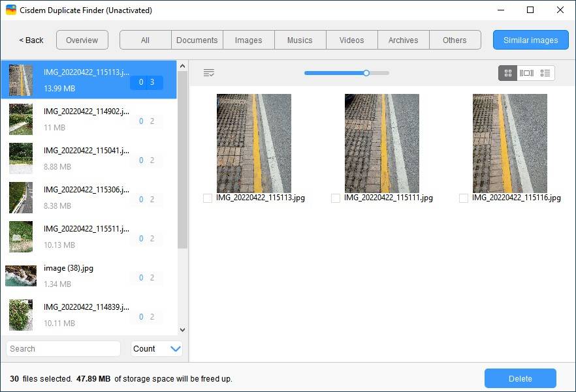The width and height of the screenshot is (576, 392).
Task: Open the side-by-side comparison view
Action: point(526,72)
